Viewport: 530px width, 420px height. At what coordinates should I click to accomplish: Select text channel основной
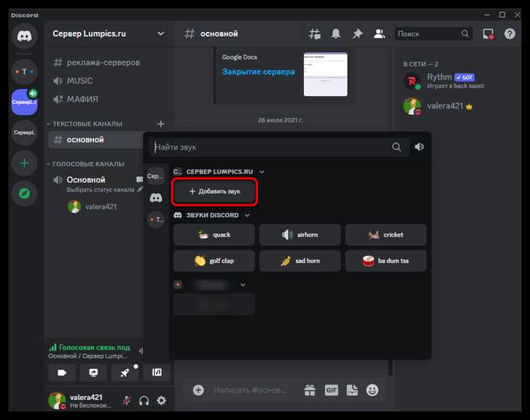pos(96,140)
